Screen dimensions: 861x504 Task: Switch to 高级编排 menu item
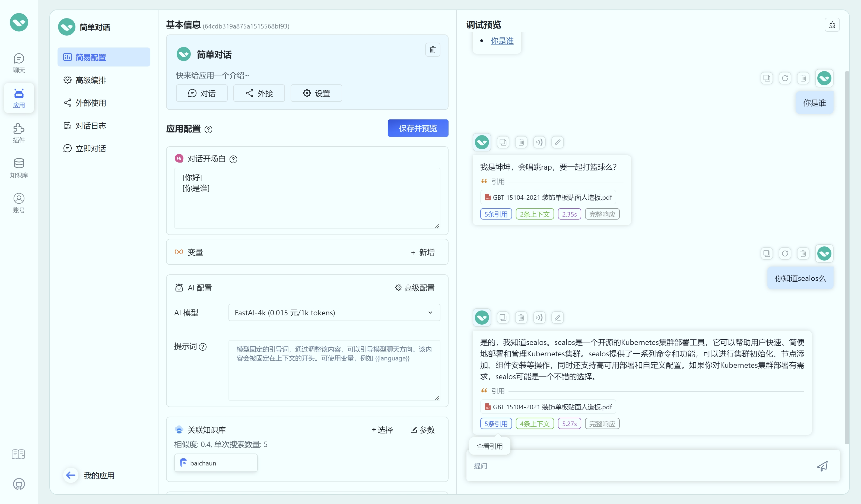click(91, 80)
